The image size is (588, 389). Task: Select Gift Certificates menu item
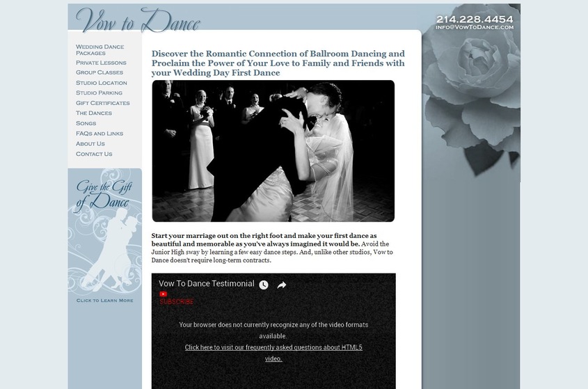pyautogui.click(x=103, y=103)
